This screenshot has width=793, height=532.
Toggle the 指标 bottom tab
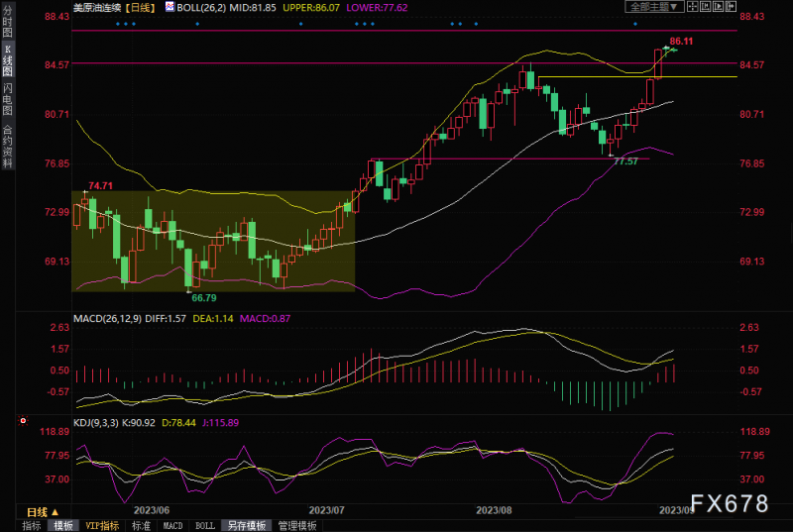coord(32,526)
